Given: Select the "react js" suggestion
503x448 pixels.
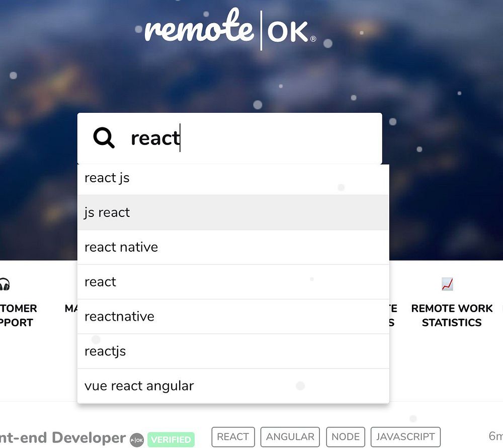Looking at the screenshot, I should pos(233,178).
